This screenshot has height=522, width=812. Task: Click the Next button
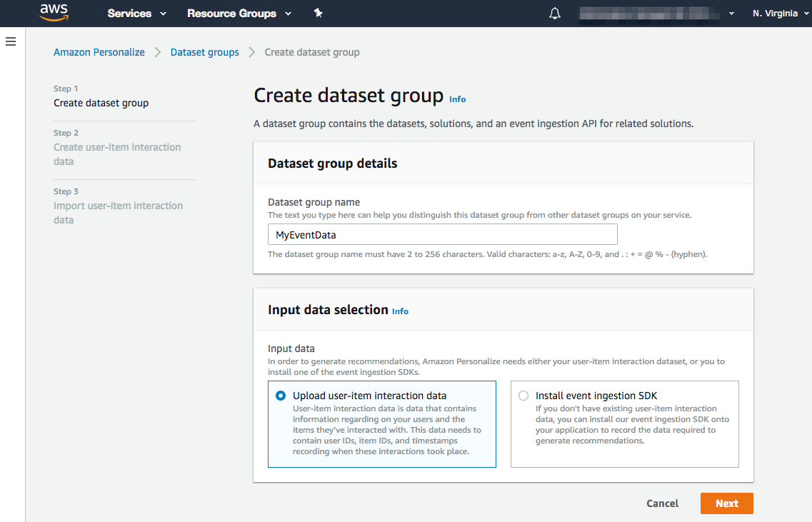click(x=726, y=503)
